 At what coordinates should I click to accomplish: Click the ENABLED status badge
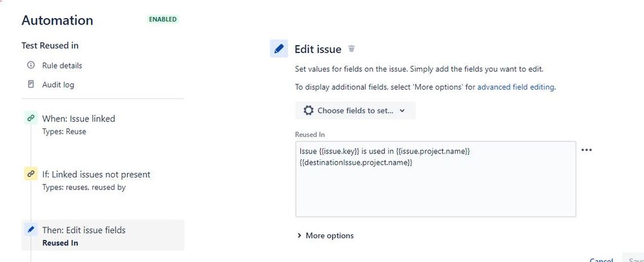pyautogui.click(x=163, y=19)
